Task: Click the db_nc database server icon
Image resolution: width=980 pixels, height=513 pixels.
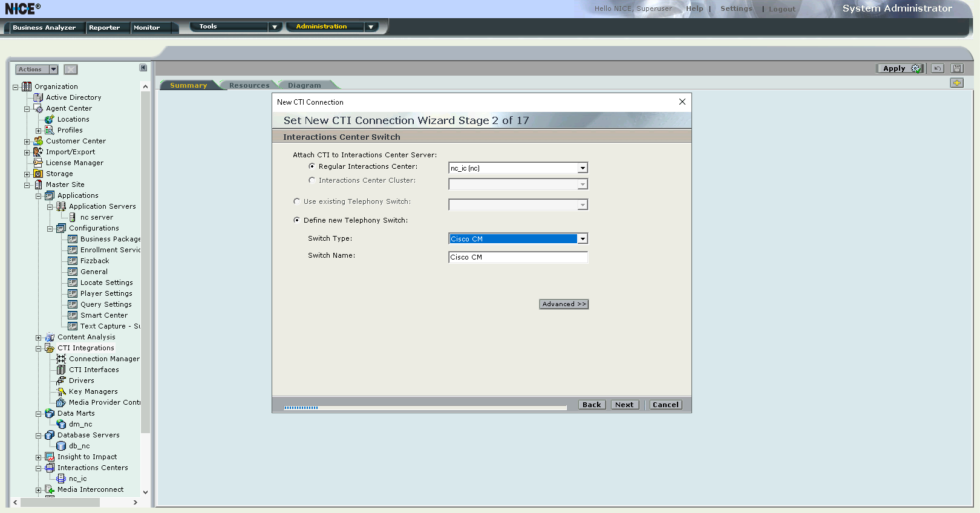Action: 61,446
